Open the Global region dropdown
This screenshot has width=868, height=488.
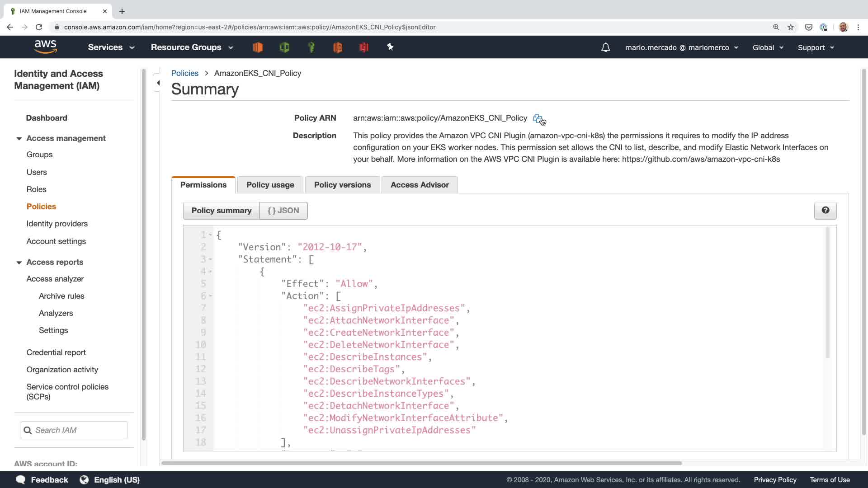768,47
